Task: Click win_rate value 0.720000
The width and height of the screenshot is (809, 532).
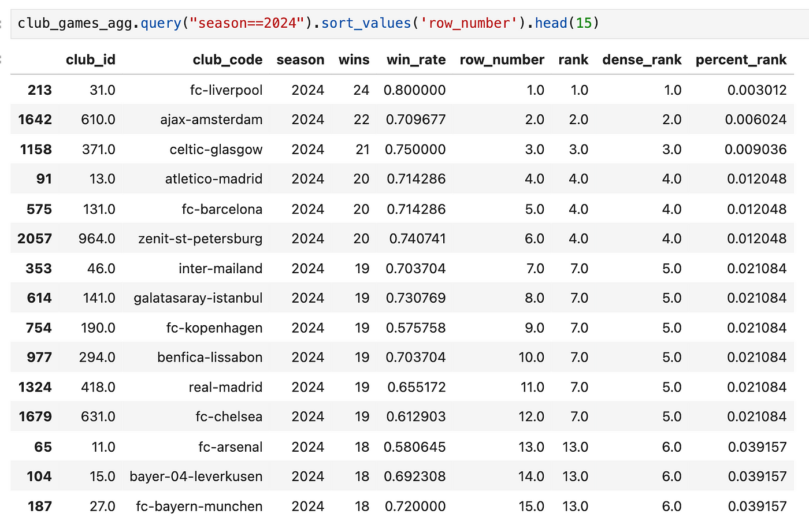Action: pyautogui.click(x=415, y=507)
